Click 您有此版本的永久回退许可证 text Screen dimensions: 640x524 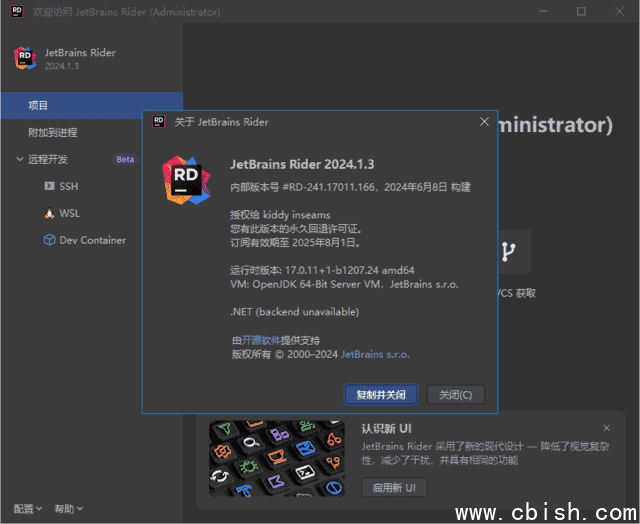pos(296,229)
